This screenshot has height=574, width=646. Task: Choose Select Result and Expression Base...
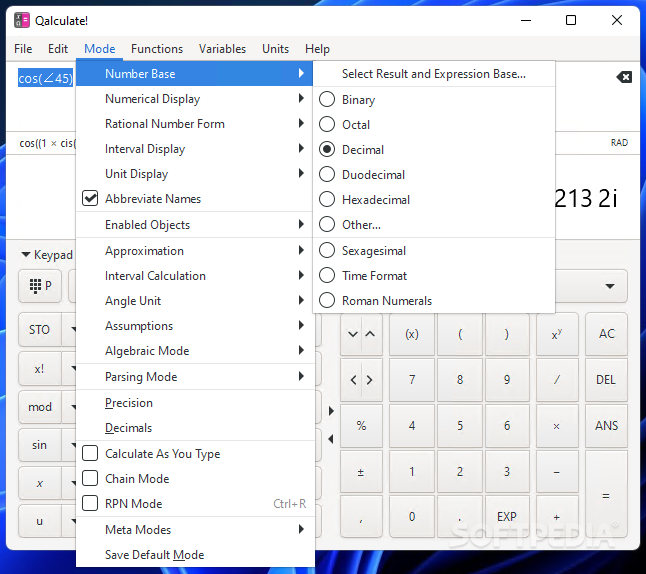click(x=434, y=74)
